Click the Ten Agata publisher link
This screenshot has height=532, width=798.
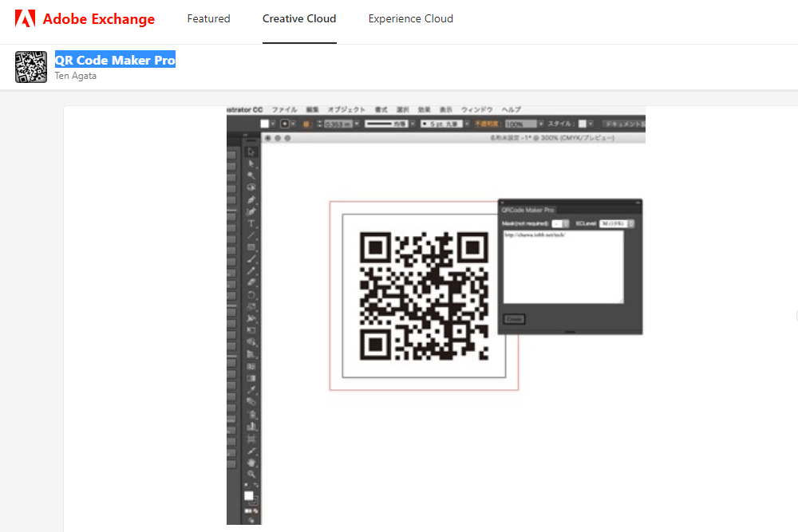click(x=75, y=76)
